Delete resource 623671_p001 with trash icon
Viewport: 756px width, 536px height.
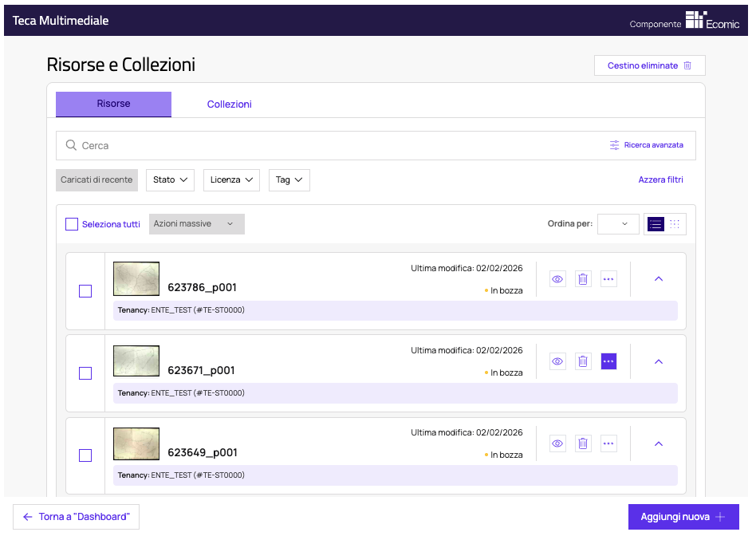[x=583, y=361]
